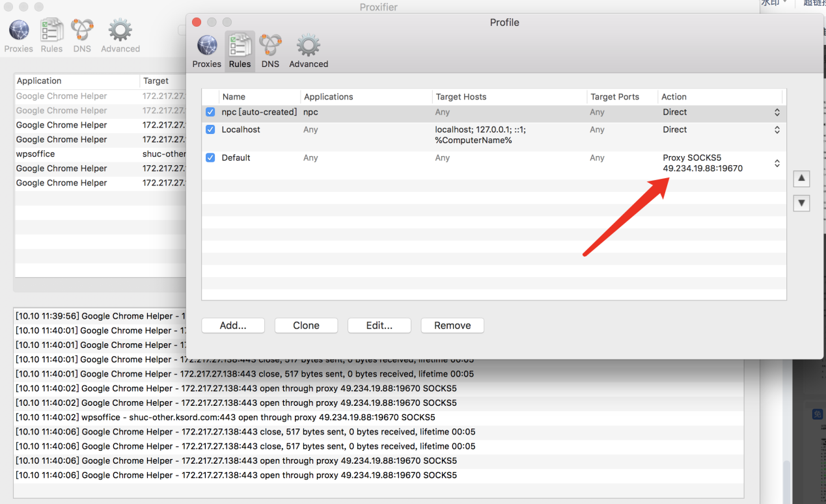826x504 pixels.
Task: Select the npc [auto-created] rule name
Action: [x=259, y=112]
